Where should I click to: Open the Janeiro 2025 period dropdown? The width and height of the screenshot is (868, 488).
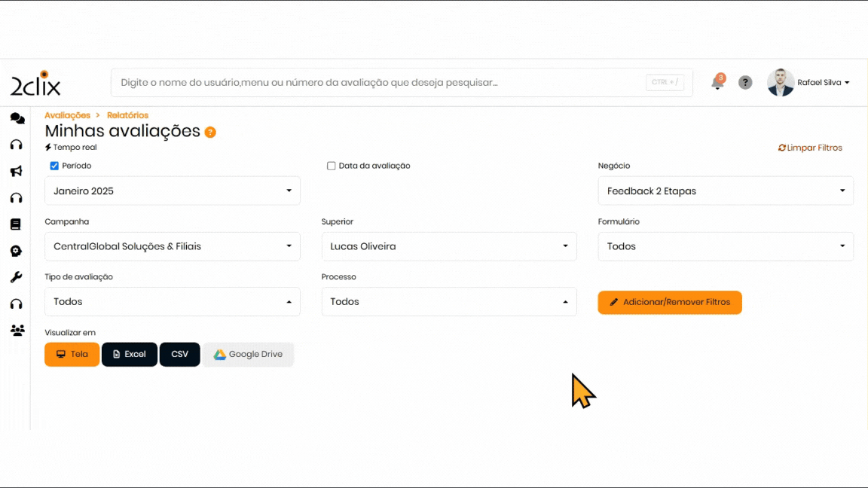tap(173, 191)
